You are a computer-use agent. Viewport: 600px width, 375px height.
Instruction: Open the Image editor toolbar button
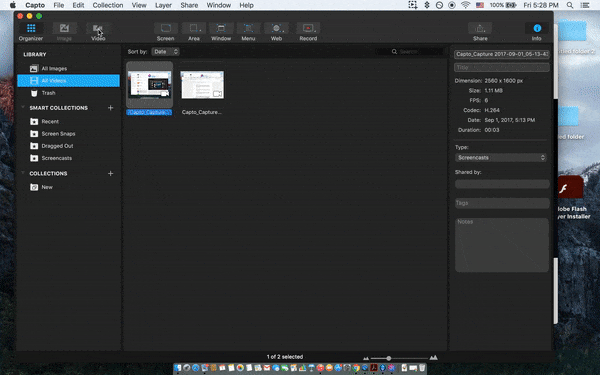64,32
